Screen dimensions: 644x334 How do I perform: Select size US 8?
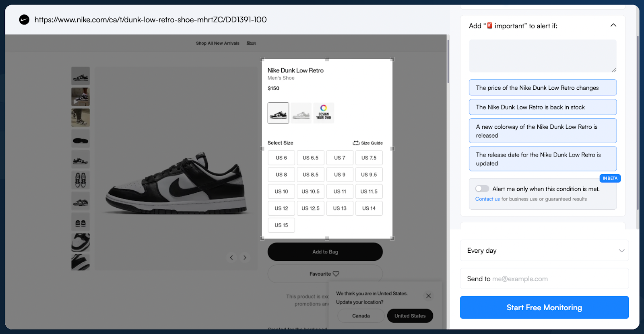(281, 175)
